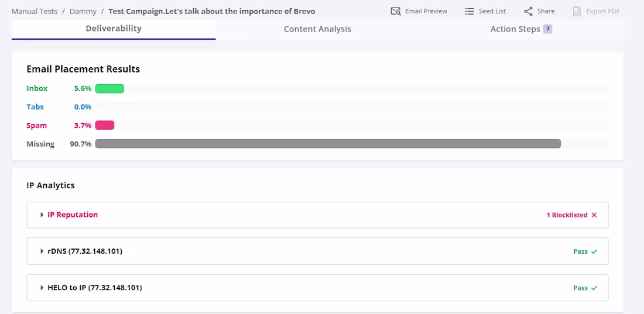The image size is (644, 314).
Task: Open the Action Steps tab
Action: click(x=515, y=29)
